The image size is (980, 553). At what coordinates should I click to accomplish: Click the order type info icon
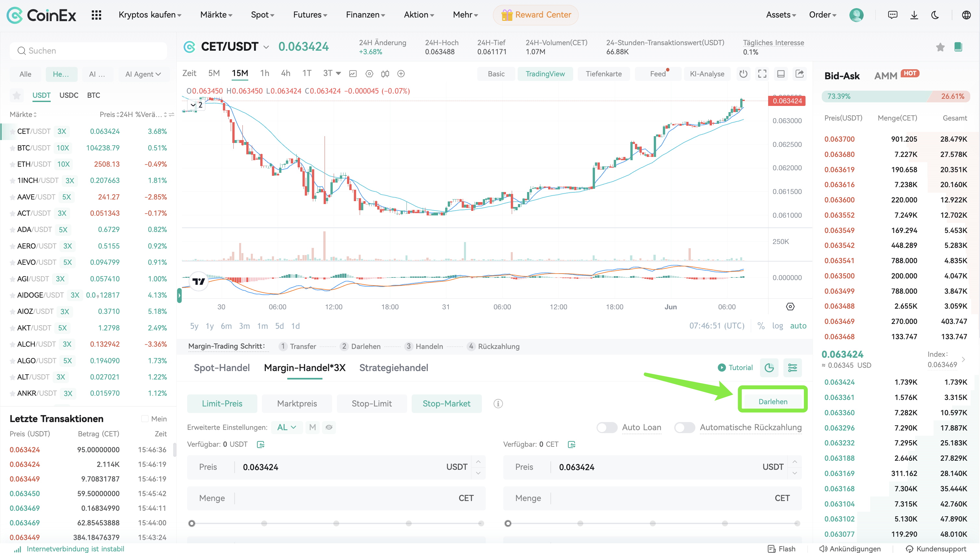tap(498, 404)
